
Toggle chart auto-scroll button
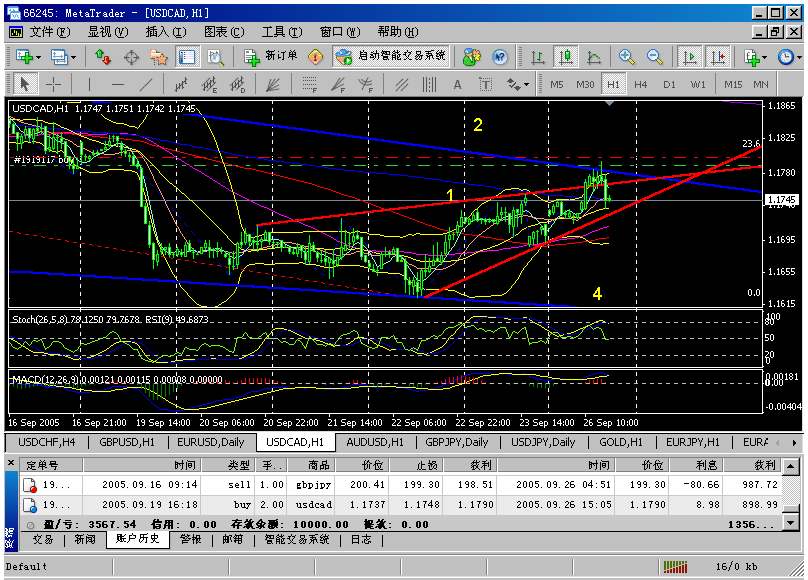tap(689, 57)
